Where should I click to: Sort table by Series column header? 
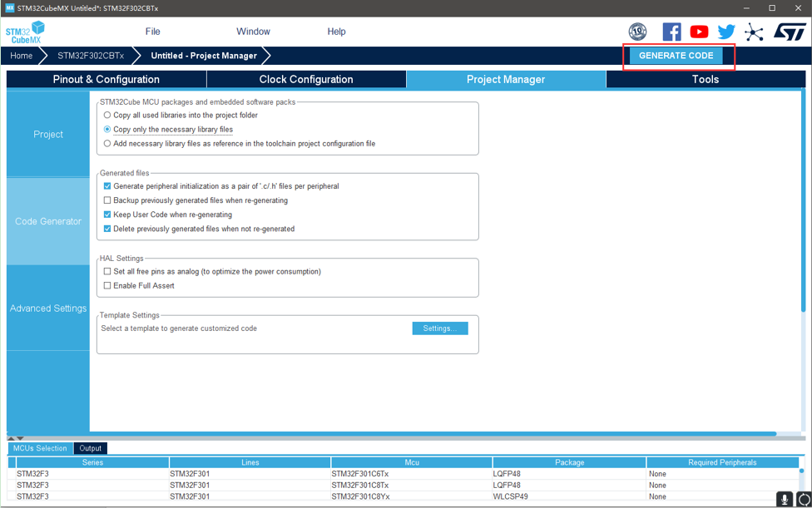[x=92, y=462]
